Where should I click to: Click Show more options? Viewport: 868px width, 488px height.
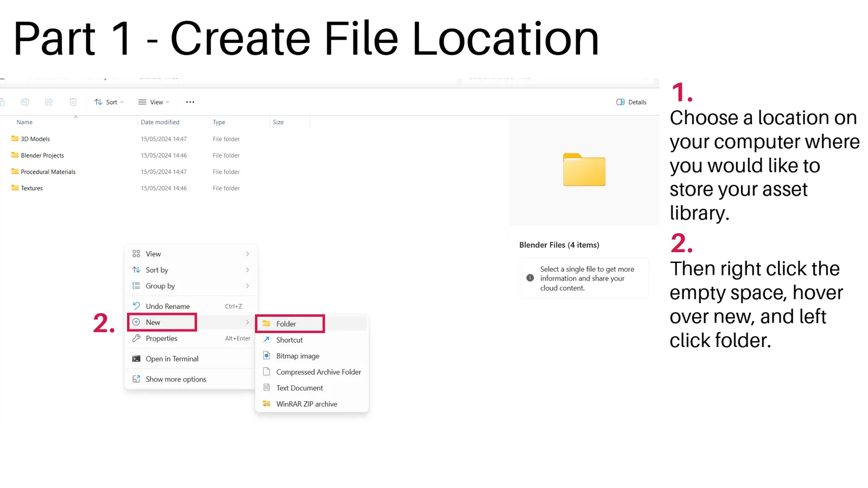click(175, 379)
